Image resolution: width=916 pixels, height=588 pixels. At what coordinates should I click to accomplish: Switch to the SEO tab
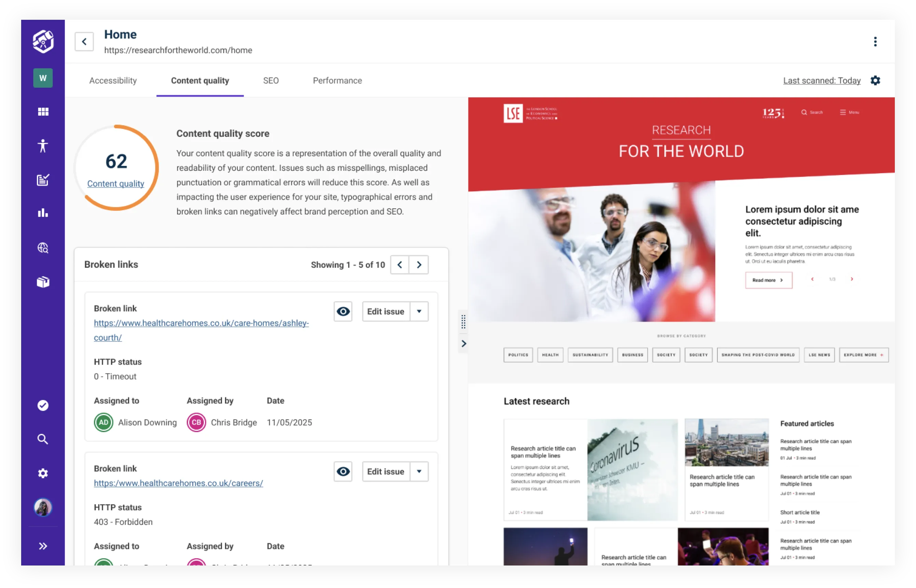[x=271, y=80]
